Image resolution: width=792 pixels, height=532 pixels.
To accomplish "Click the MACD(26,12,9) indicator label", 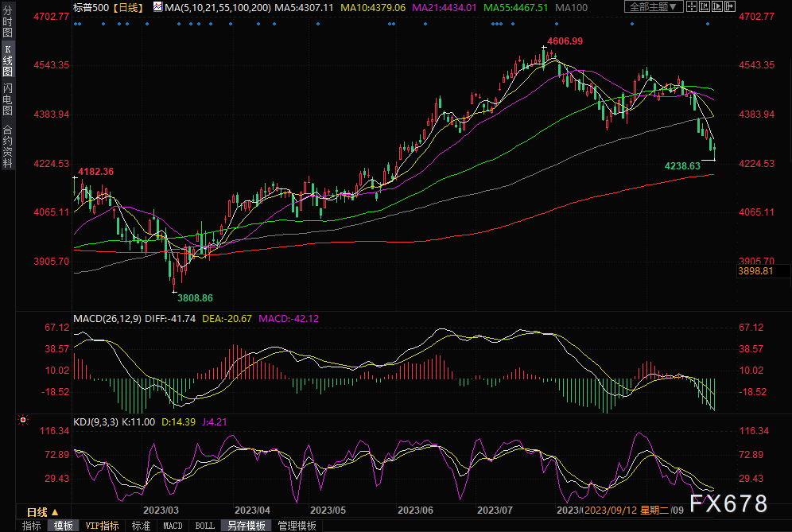I will [107, 319].
